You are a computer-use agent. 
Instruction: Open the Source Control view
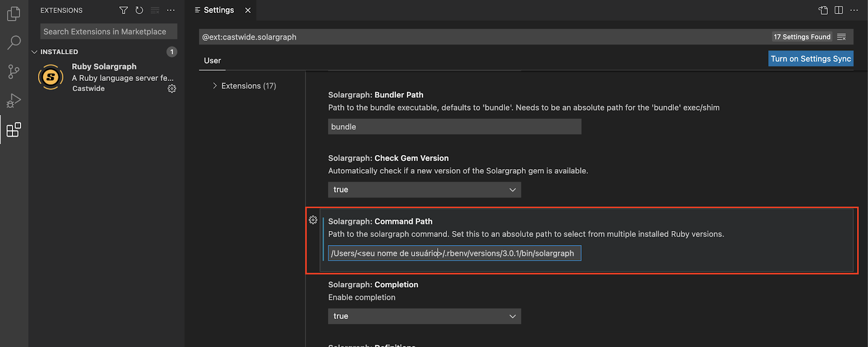pyautogui.click(x=14, y=72)
